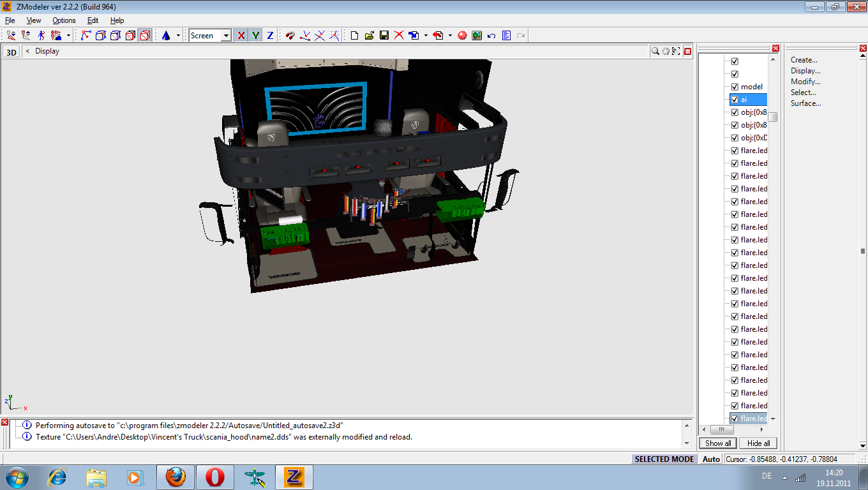The height and width of the screenshot is (490, 868).
Task: Collapse the viewport Display menu arrow
Action: [x=27, y=51]
